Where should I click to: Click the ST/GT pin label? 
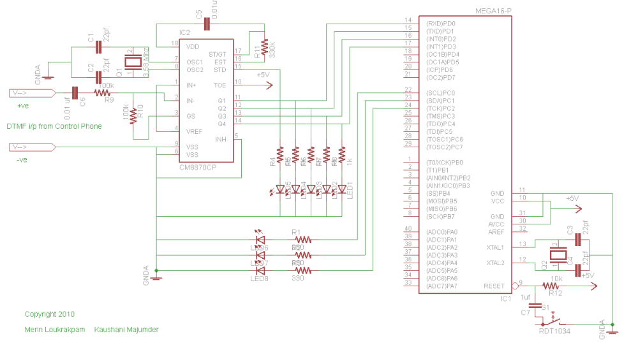218,54
